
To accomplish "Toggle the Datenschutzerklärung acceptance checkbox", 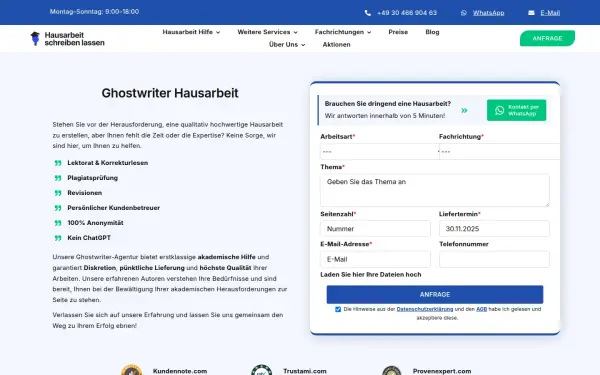I will [x=338, y=309].
